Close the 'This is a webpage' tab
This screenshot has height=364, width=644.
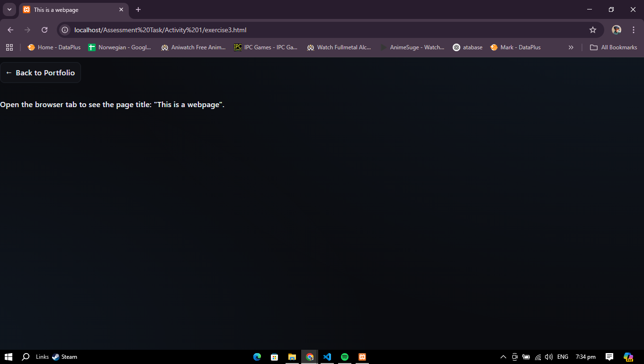click(121, 9)
